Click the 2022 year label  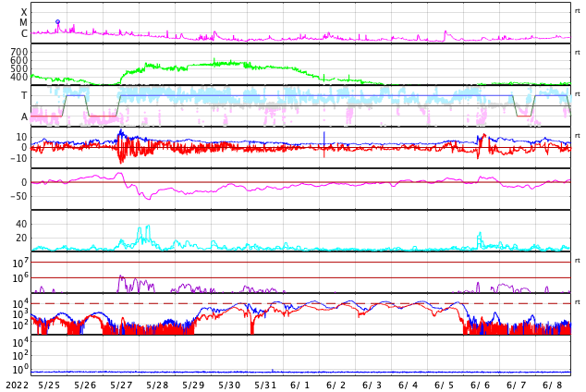[17, 385]
